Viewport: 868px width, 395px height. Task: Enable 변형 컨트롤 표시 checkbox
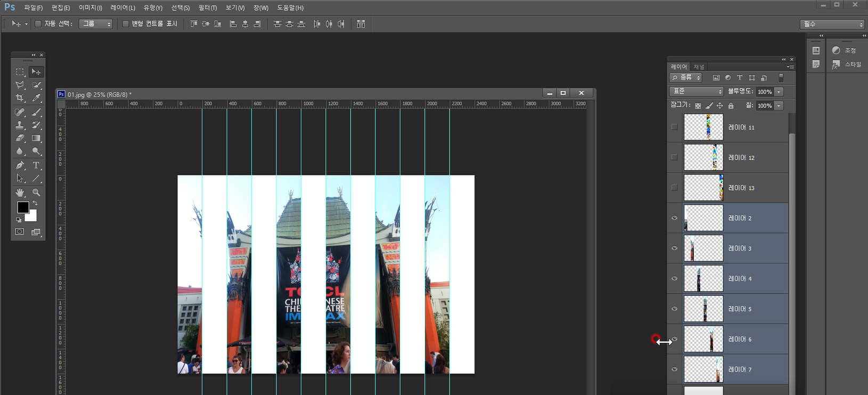[x=126, y=24]
